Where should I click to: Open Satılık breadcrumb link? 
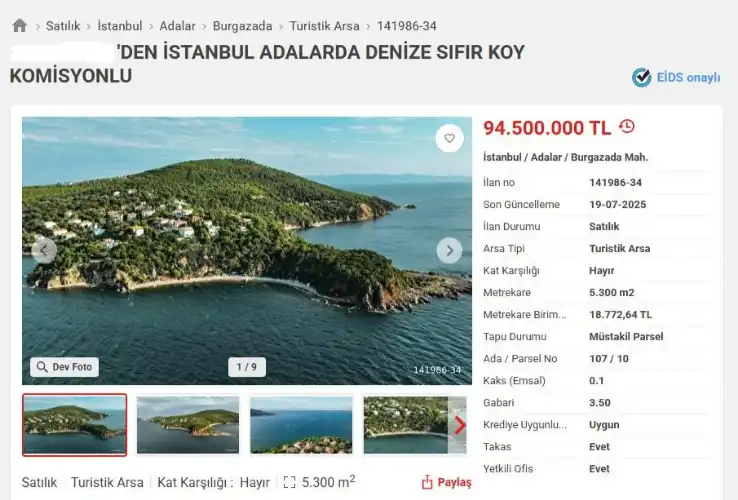click(63, 26)
